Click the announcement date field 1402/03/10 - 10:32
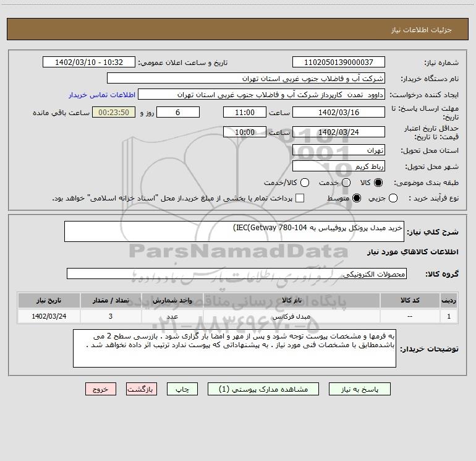 coord(89,62)
